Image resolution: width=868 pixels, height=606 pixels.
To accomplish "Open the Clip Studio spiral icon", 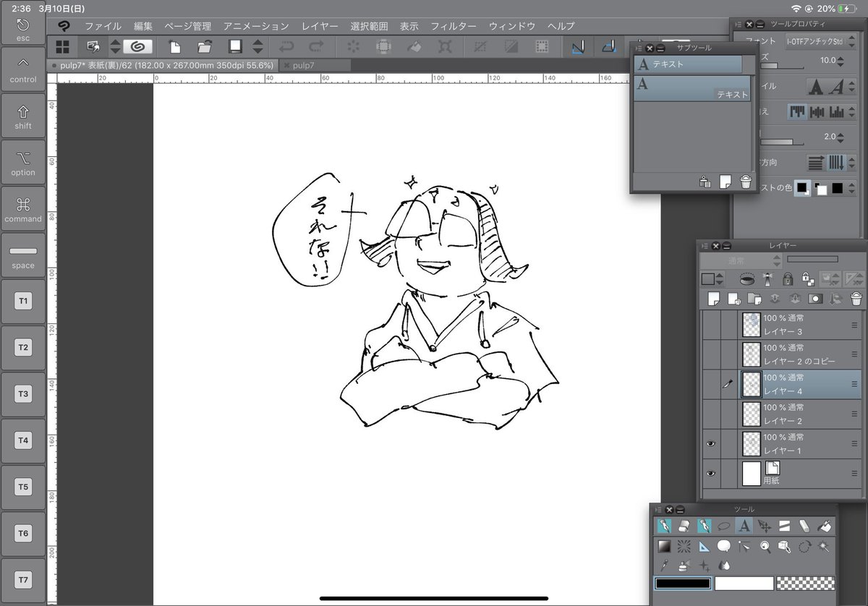I will [x=137, y=46].
